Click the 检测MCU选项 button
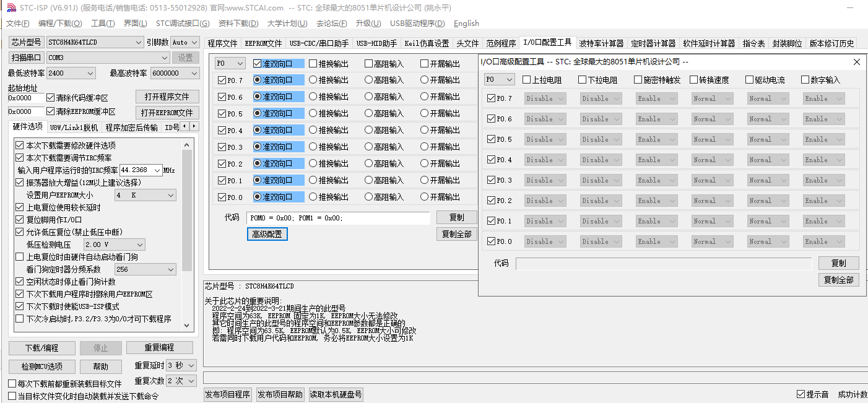The height and width of the screenshot is (403, 868). click(42, 366)
